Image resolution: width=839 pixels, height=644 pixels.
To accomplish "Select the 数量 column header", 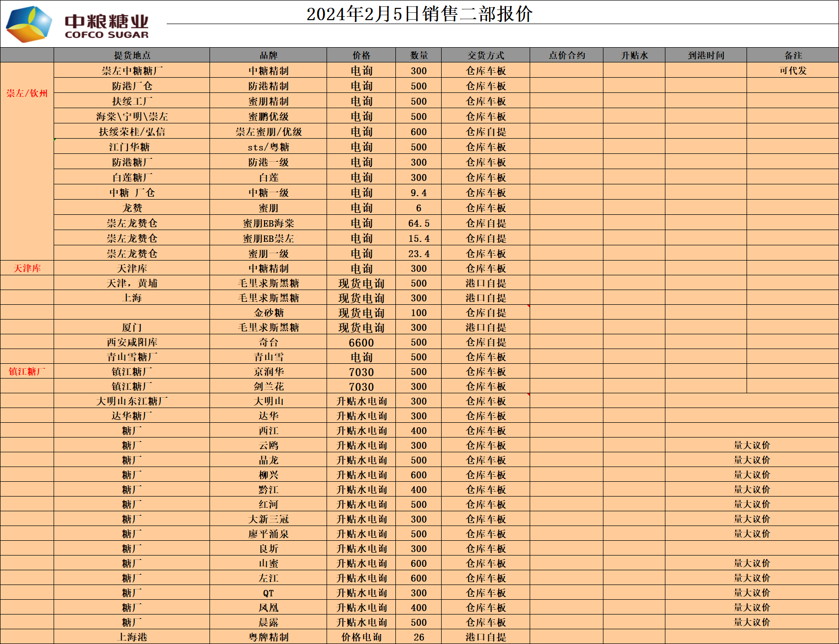I will click(419, 55).
